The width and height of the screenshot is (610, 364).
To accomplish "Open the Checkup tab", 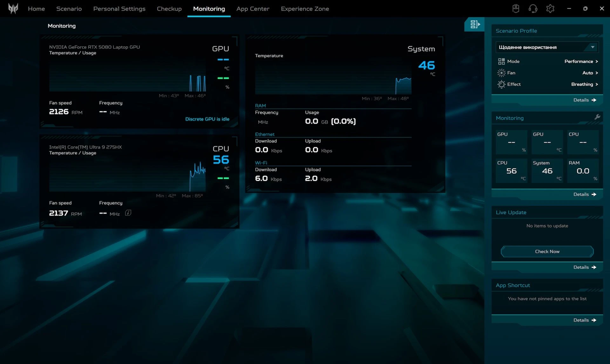I will point(169,9).
